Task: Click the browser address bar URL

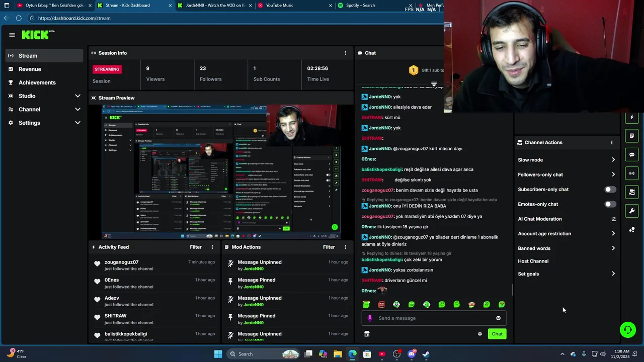Action: click(74, 18)
